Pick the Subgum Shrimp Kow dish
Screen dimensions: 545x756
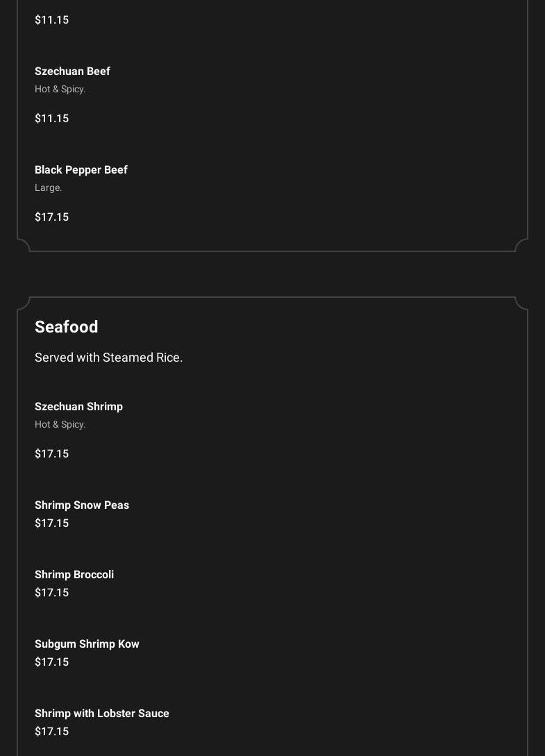[87, 644]
